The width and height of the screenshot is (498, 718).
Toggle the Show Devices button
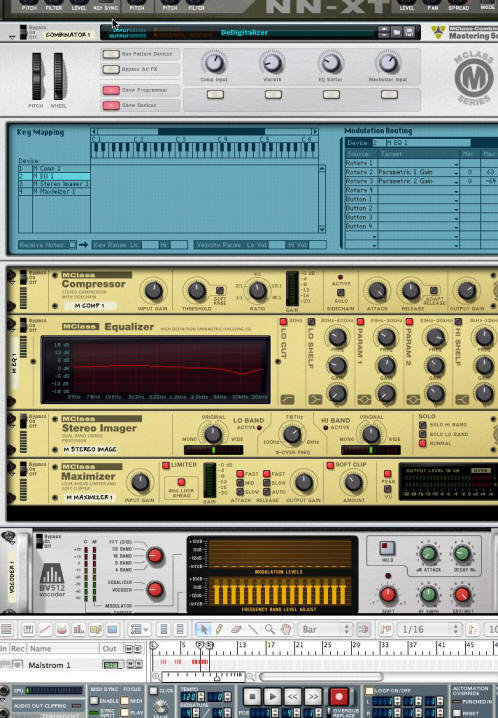click(x=111, y=105)
